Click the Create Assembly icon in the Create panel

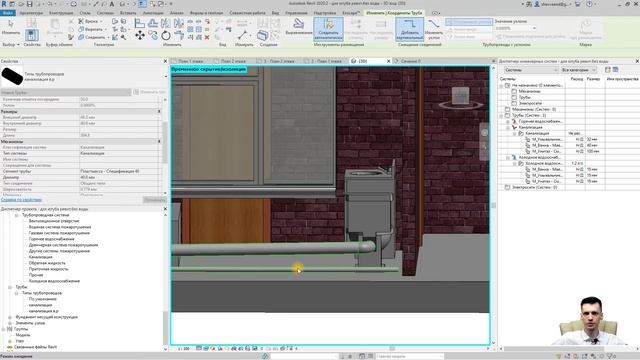pyautogui.click(x=262, y=36)
